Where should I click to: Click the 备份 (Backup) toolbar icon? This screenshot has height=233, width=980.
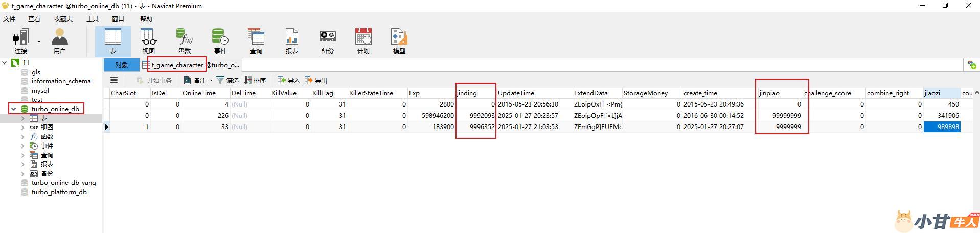(327, 41)
